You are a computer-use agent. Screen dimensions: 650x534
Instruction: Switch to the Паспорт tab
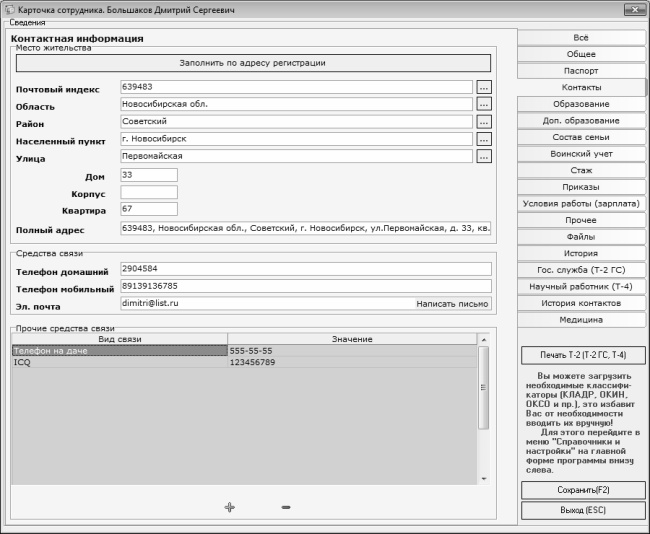[x=581, y=71]
